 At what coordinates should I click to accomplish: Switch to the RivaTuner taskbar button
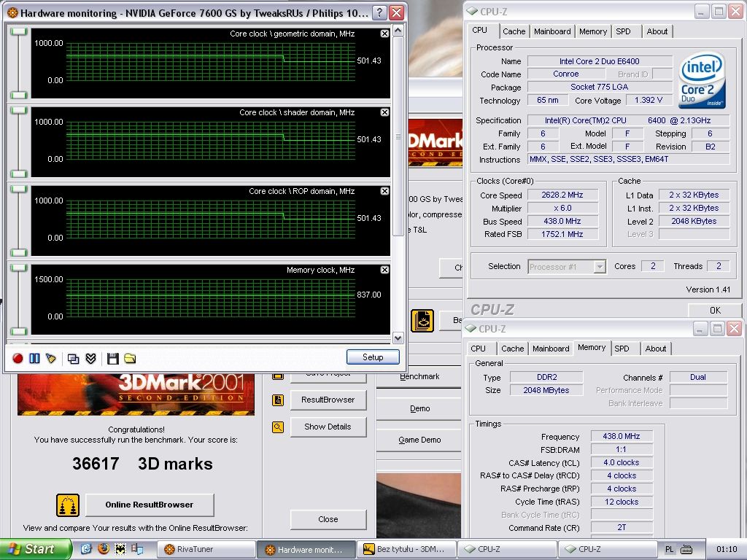[206, 549]
